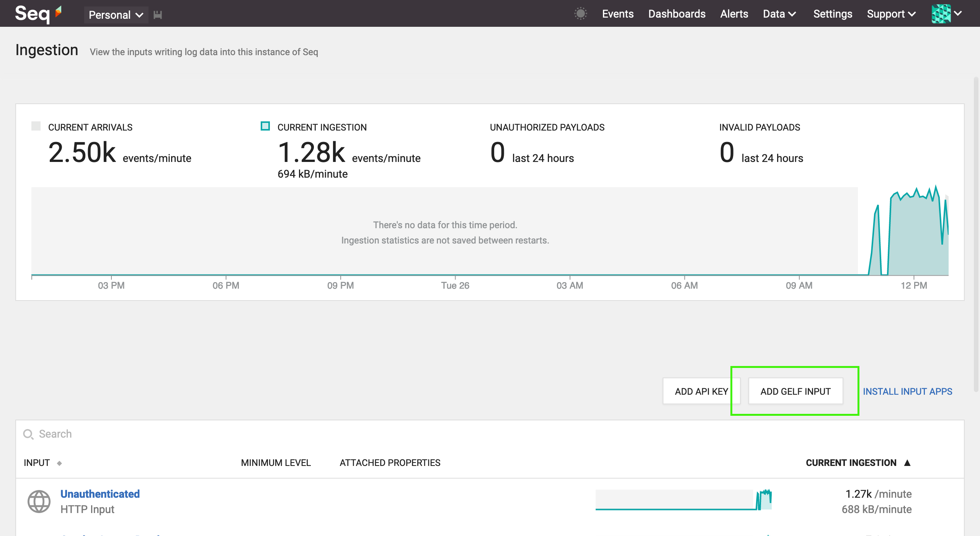Click the search magnifier icon
This screenshot has width=980, height=536.
click(x=28, y=434)
